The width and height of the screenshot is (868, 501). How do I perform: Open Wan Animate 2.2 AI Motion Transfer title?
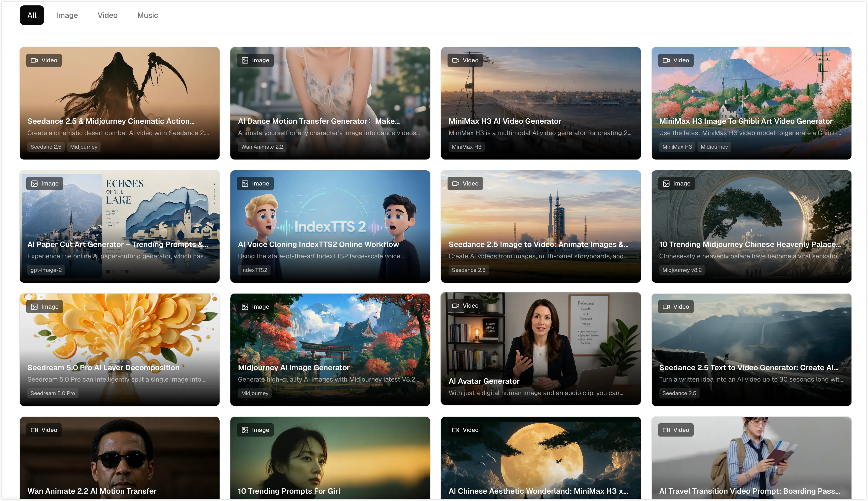pos(92,491)
